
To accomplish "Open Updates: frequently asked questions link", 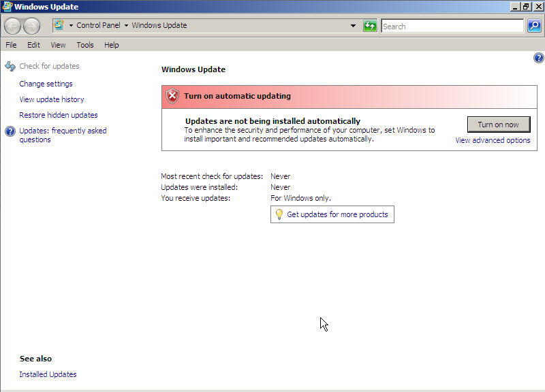I will click(x=63, y=135).
